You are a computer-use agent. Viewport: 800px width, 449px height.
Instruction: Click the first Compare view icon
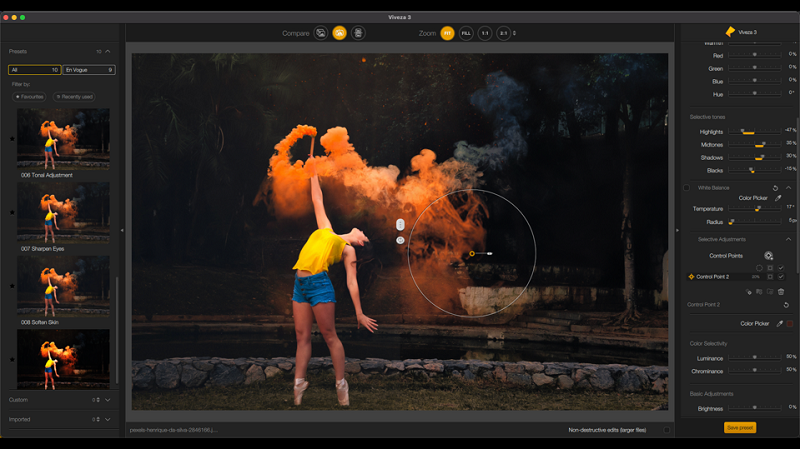click(x=321, y=33)
